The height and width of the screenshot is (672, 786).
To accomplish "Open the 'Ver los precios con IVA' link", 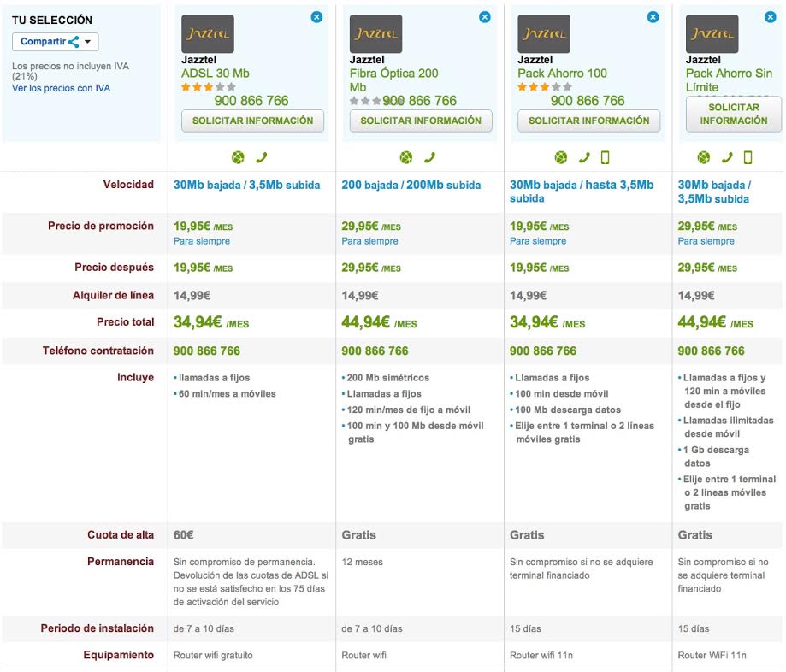I will pyautogui.click(x=62, y=88).
